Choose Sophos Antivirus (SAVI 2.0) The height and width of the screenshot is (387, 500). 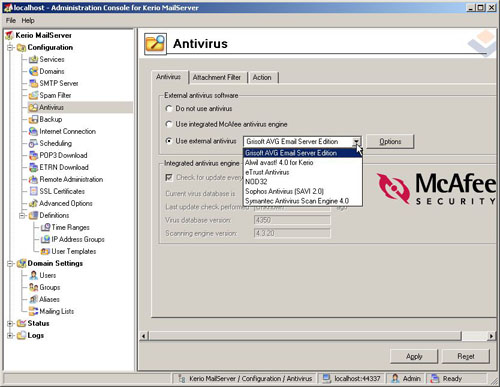tap(303, 192)
